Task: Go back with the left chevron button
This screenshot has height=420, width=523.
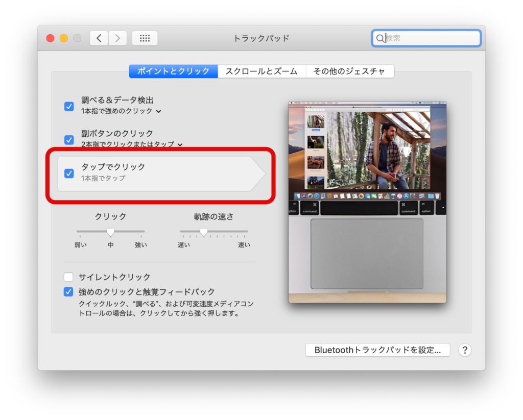Action: point(99,38)
